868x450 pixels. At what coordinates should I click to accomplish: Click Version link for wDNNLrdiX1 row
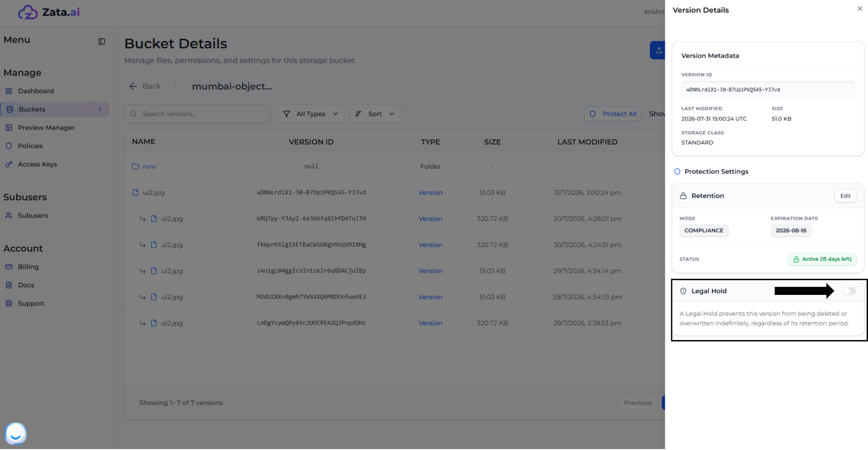point(430,192)
